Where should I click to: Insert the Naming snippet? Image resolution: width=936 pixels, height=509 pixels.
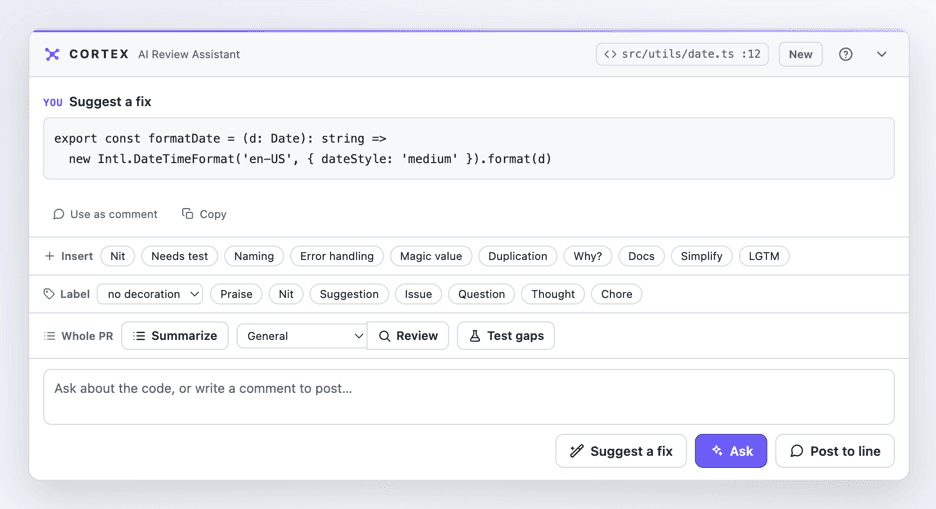coord(254,256)
